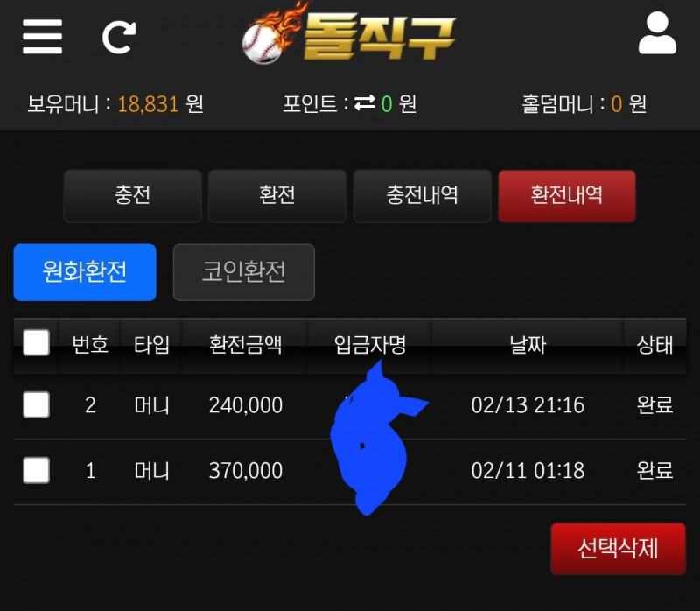Select the 원화환전 button
Screen dimensions: 700x611
coord(85,272)
